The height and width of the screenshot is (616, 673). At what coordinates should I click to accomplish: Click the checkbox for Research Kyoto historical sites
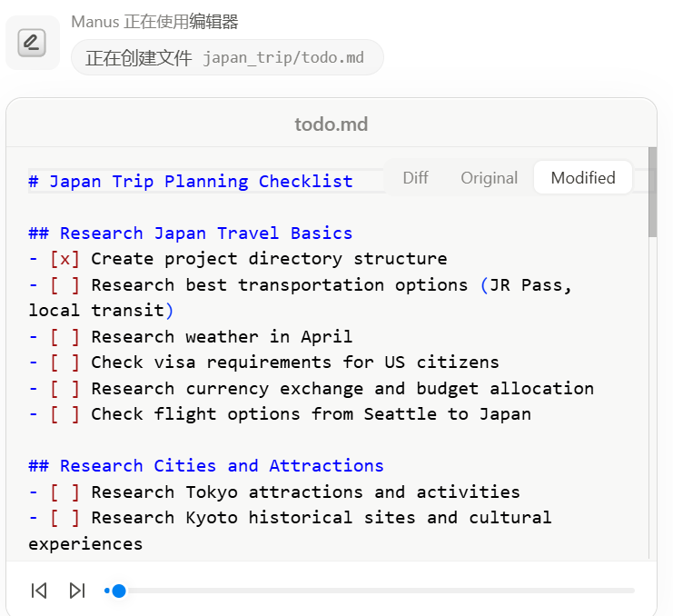point(64,518)
